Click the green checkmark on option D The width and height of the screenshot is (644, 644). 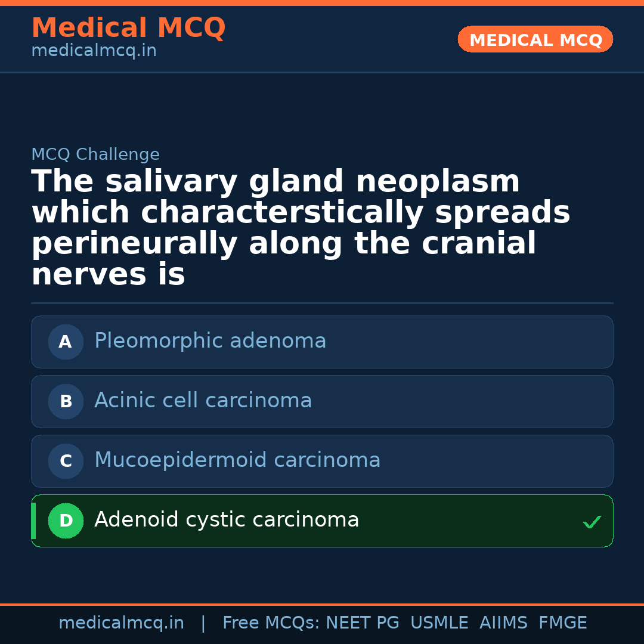(592, 522)
